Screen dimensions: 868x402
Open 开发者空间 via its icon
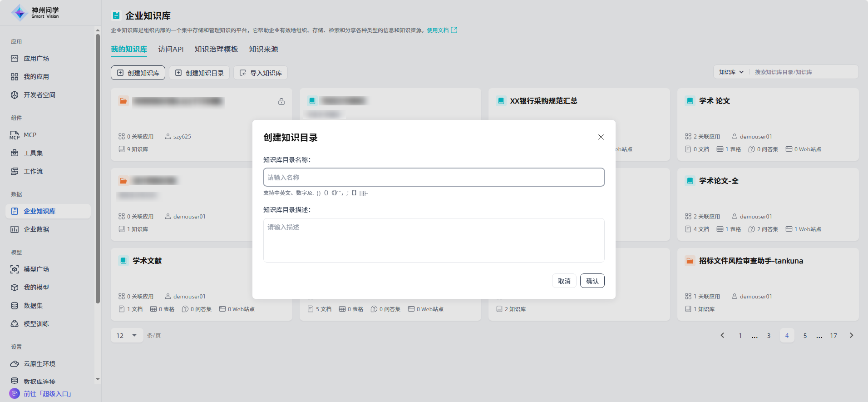point(15,95)
